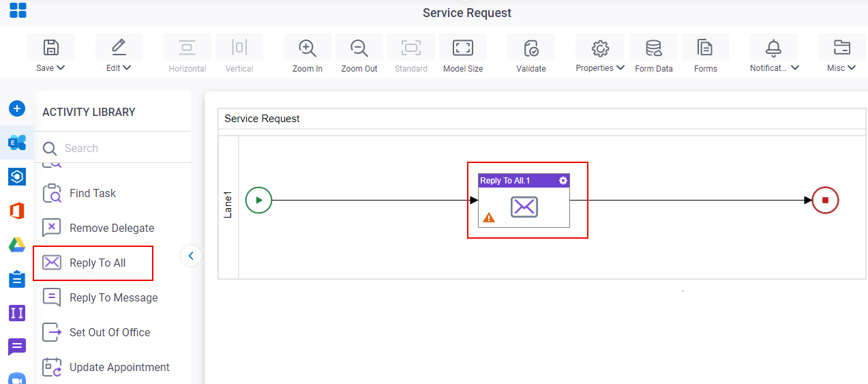This screenshot has width=868, height=384.
Task: Select the Exchange sidebar icon
Action: tap(17, 143)
